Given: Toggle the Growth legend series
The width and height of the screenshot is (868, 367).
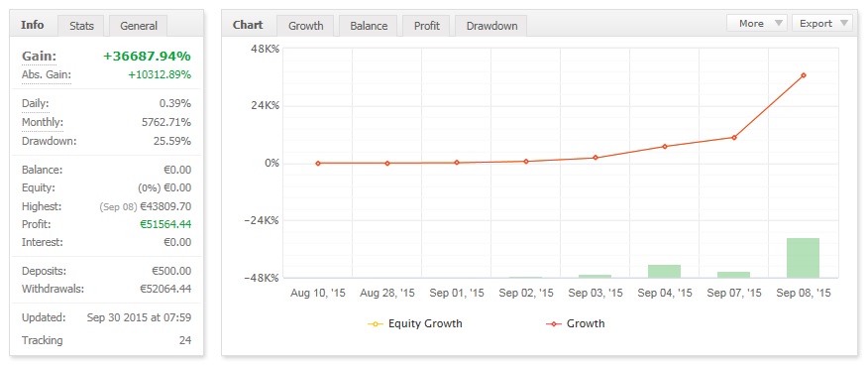Looking at the screenshot, I should coord(575,323).
